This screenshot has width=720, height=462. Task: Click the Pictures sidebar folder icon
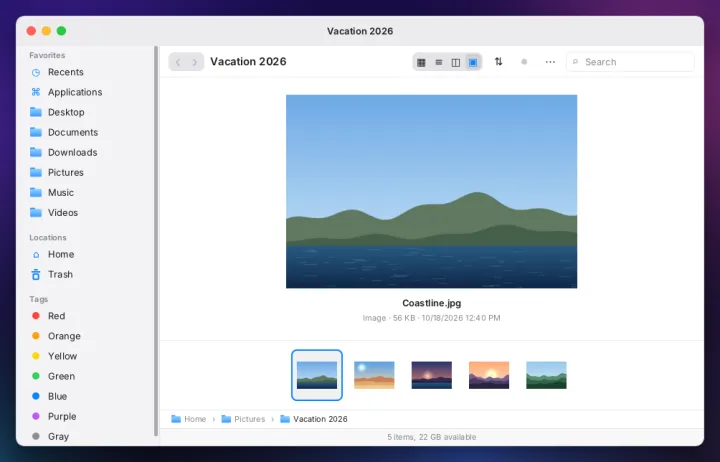click(x=36, y=172)
